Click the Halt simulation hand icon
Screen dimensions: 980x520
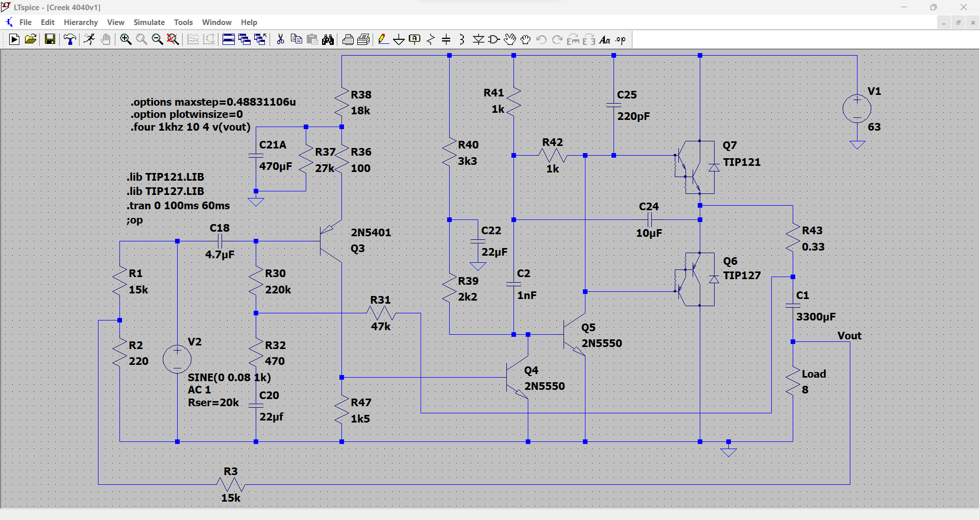coord(106,40)
